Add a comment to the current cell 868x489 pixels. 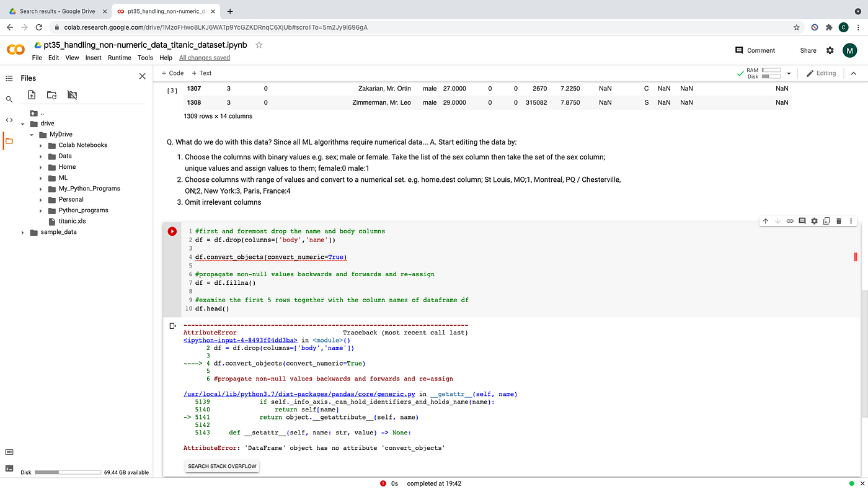pos(802,220)
